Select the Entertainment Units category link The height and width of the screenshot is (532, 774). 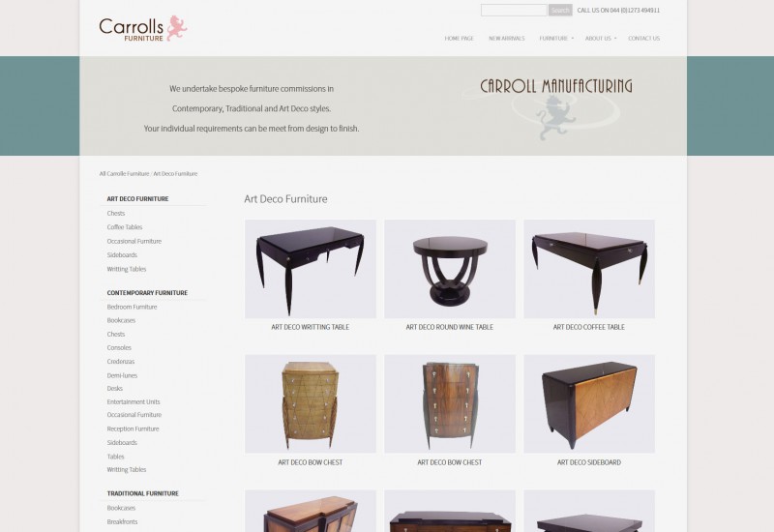134,401
